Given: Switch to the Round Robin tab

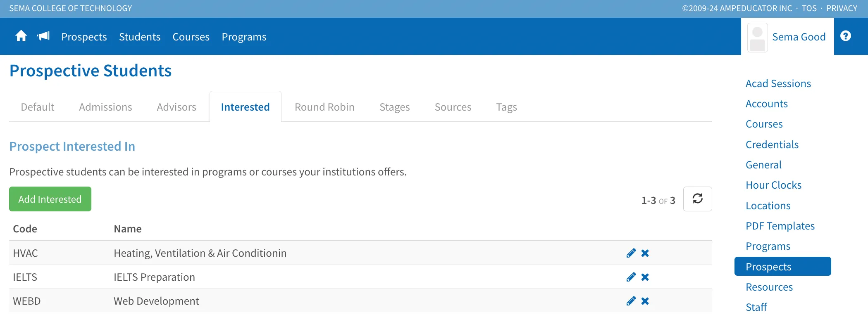Looking at the screenshot, I should [324, 107].
